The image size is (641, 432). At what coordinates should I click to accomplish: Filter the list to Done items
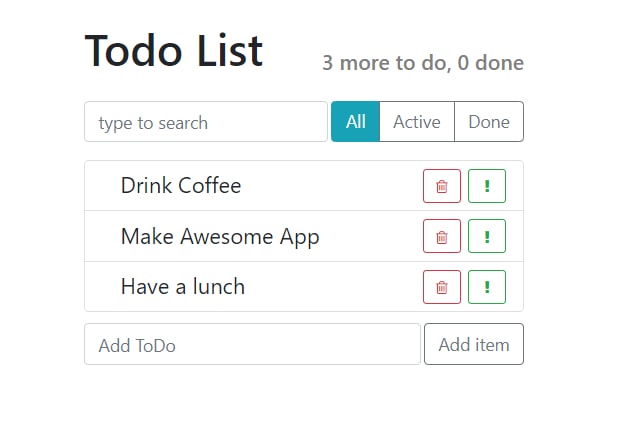tap(489, 122)
